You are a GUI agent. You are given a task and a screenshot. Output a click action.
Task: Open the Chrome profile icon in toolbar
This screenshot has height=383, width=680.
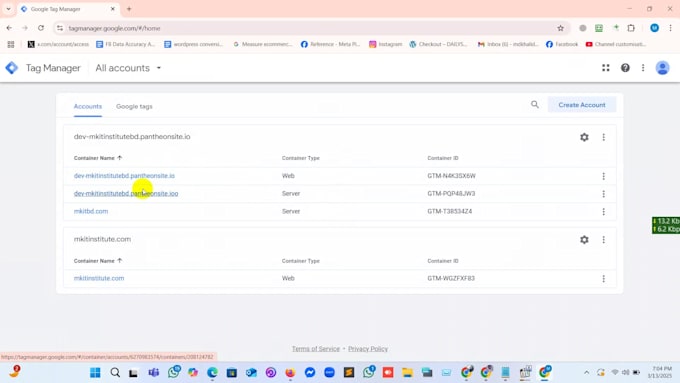click(x=654, y=28)
